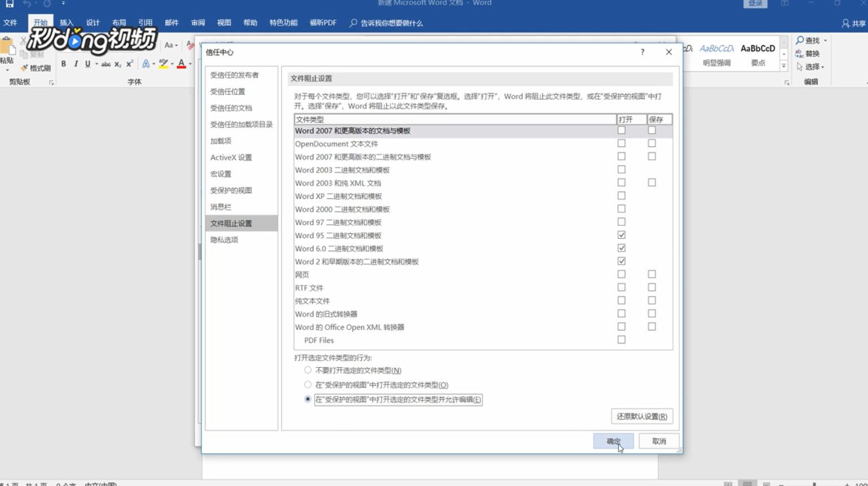Viewport: 868px width, 486px height.
Task: Click the Share (共享) person icon
Action: [845, 23]
